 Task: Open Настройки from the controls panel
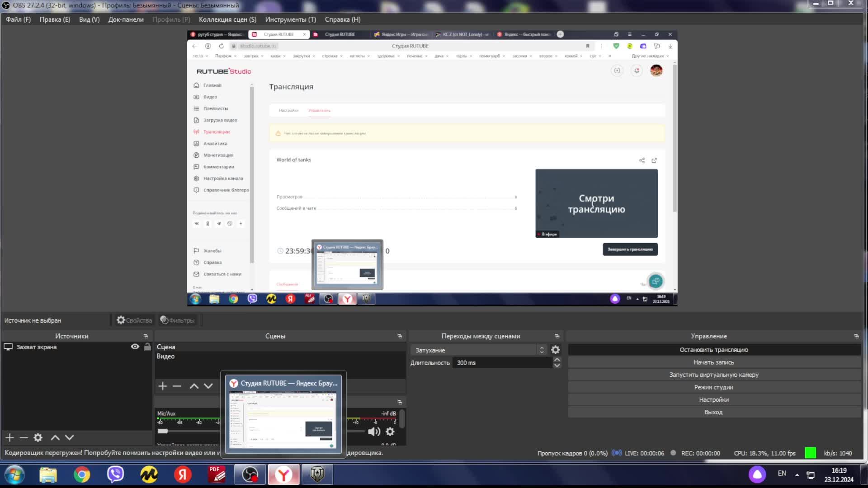pyautogui.click(x=714, y=399)
